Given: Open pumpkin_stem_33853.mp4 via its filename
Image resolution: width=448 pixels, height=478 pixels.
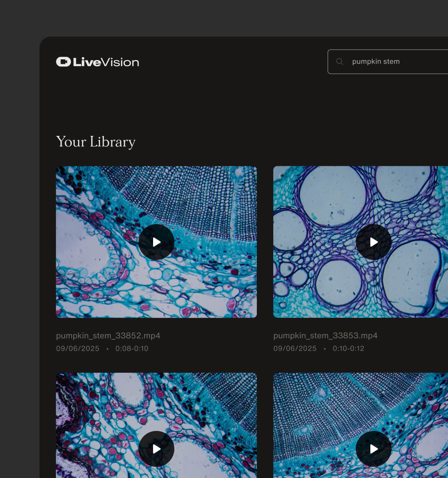Looking at the screenshot, I should 325,336.
